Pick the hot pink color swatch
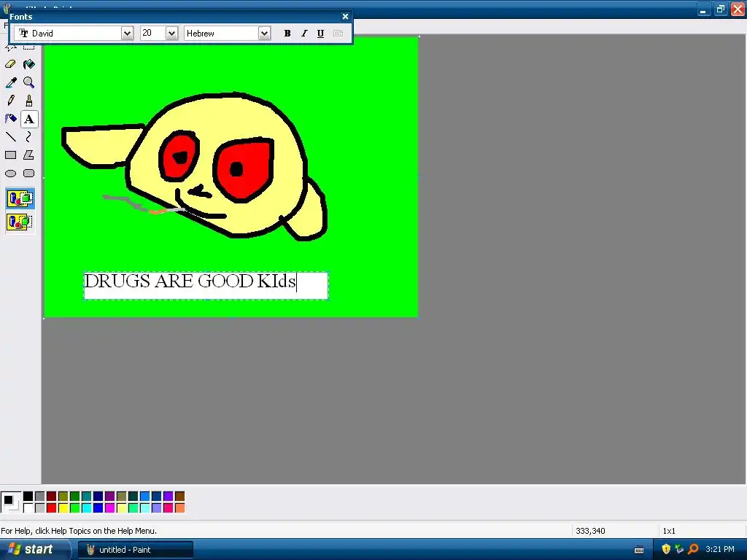The width and height of the screenshot is (747, 560). click(169, 508)
